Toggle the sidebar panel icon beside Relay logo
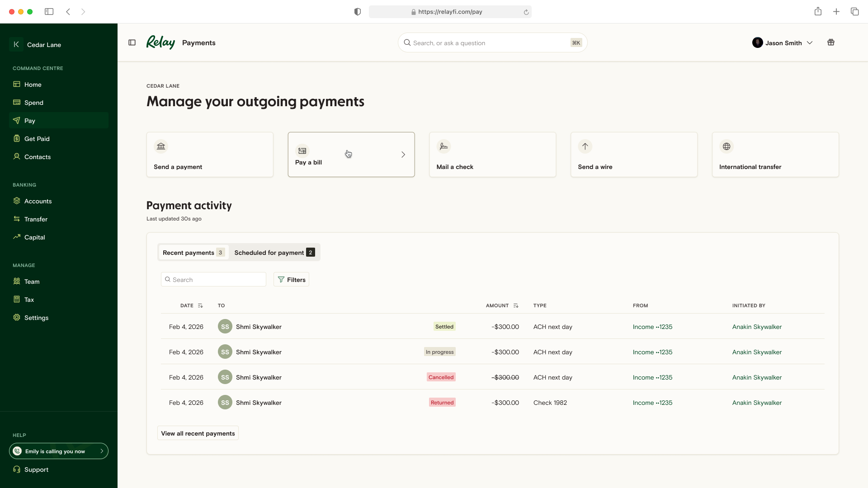The image size is (868, 488). [x=132, y=42]
